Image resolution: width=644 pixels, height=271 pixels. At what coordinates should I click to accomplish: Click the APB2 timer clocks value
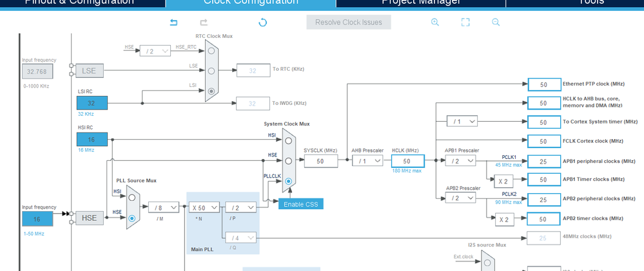point(544,219)
